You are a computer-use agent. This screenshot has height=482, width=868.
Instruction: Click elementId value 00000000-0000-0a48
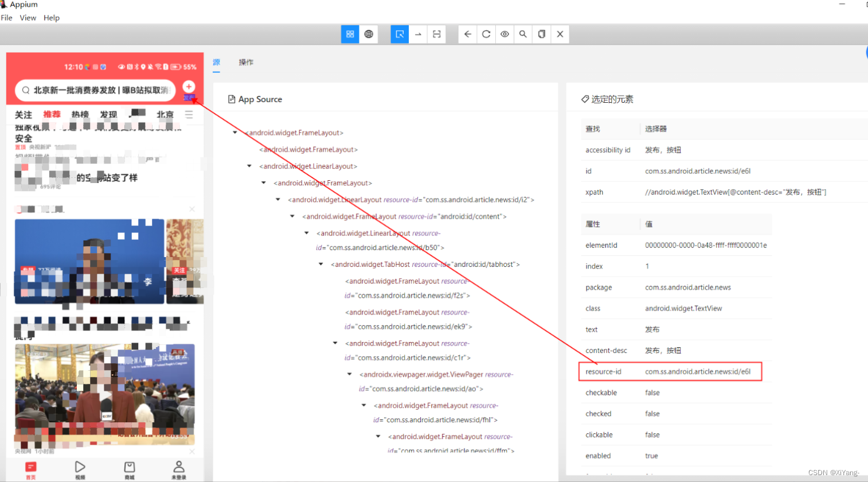tap(706, 245)
